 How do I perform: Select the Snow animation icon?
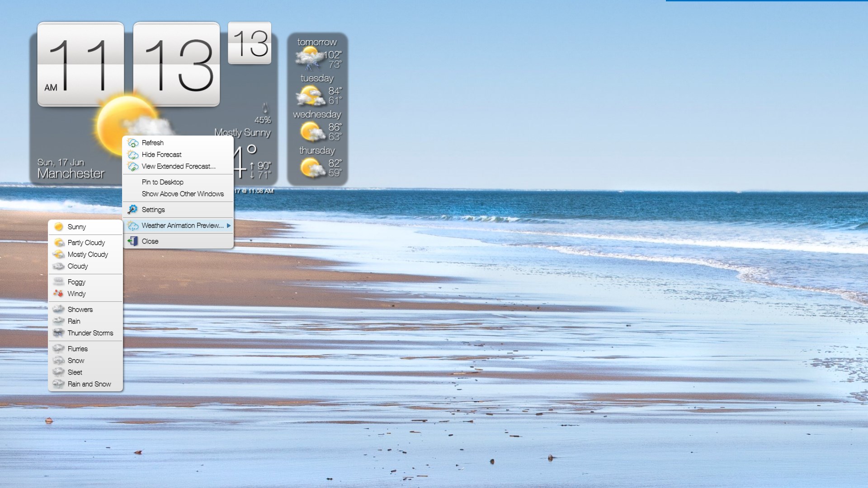59,360
